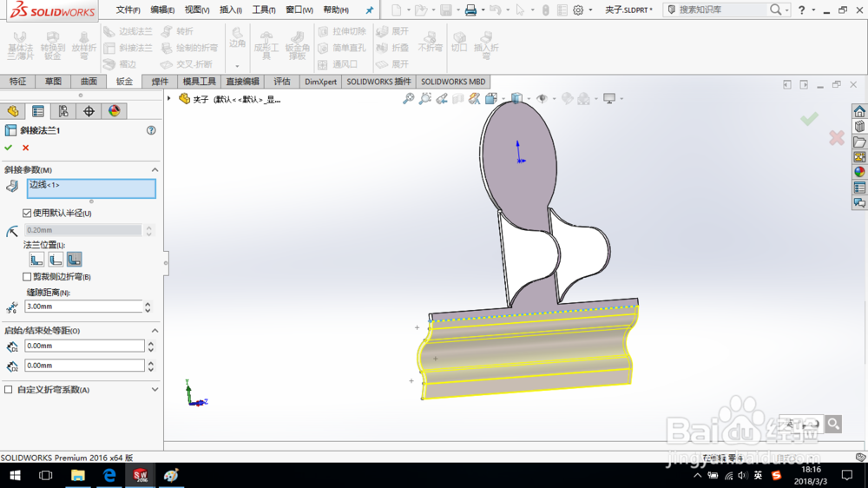Screen dimensions: 868x488
Task: Cancel feature with viewport corner red X
Action: pos(837,138)
